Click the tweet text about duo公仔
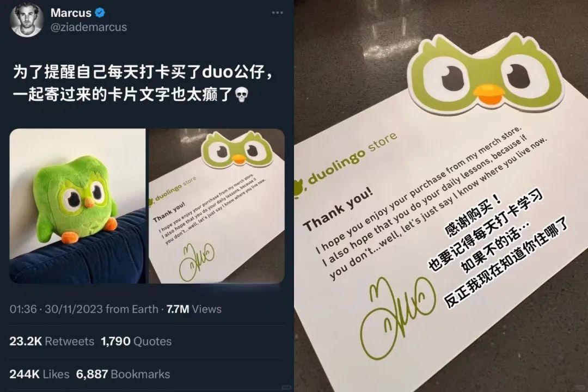 click(x=143, y=83)
